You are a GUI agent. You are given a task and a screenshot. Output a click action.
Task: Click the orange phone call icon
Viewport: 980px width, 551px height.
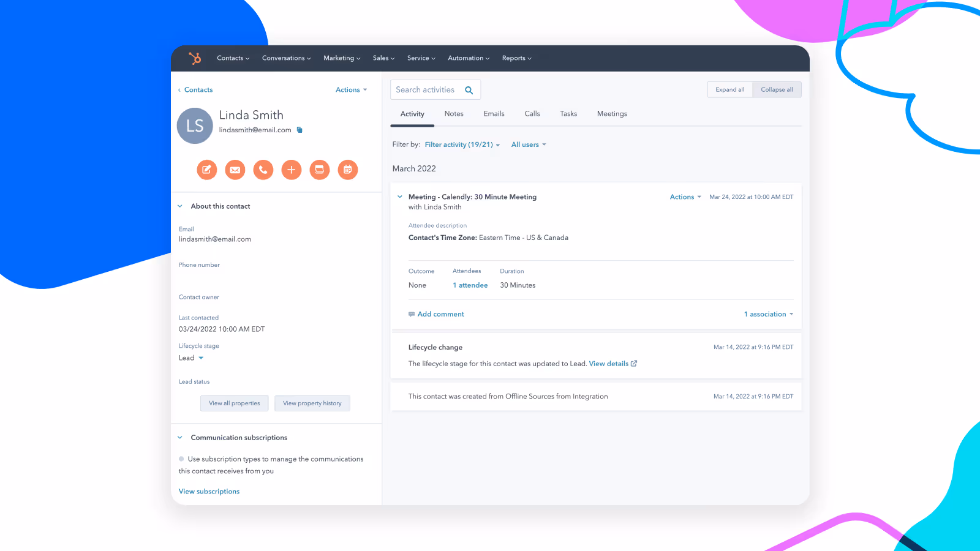pyautogui.click(x=263, y=170)
